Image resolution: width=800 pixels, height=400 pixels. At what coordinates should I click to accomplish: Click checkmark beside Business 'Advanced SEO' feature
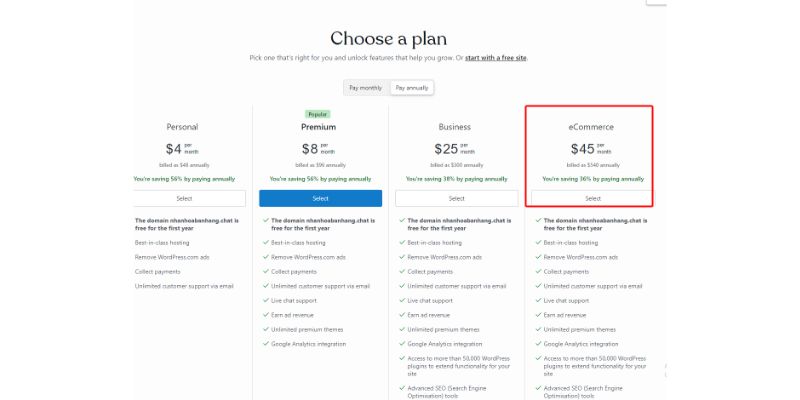point(402,388)
